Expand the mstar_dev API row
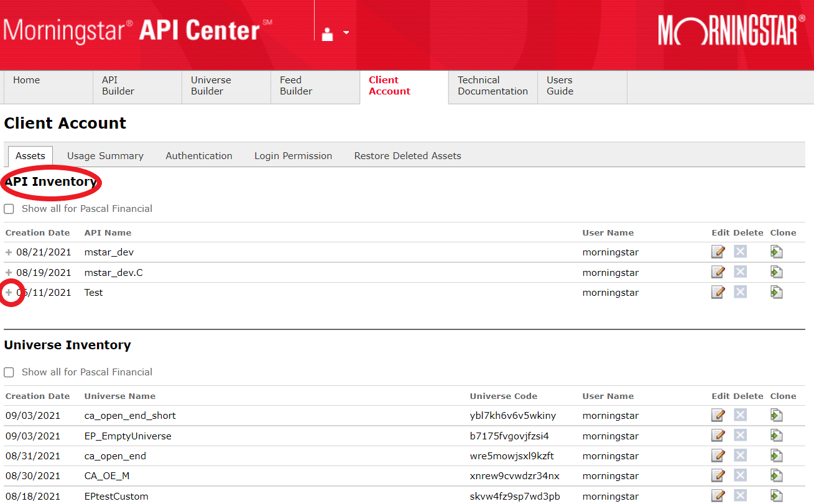The height and width of the screenshot is (504, 814). click(x=9, y=253)
